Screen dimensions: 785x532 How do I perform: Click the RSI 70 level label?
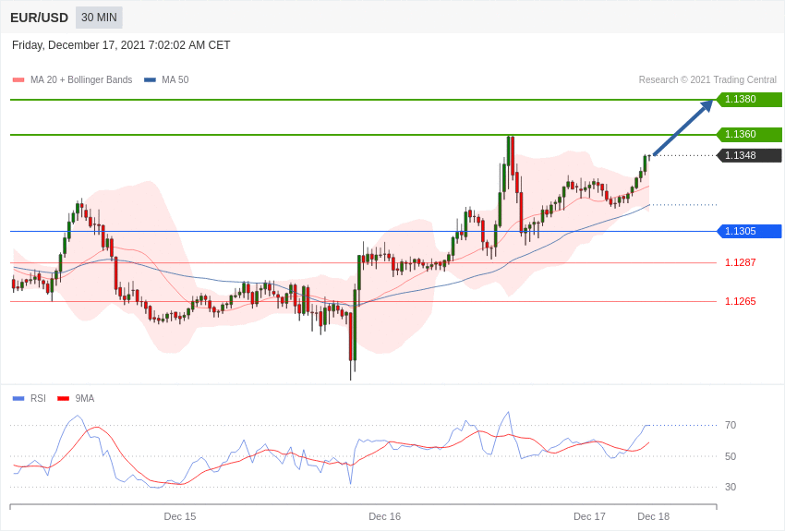tap(731, 425)
